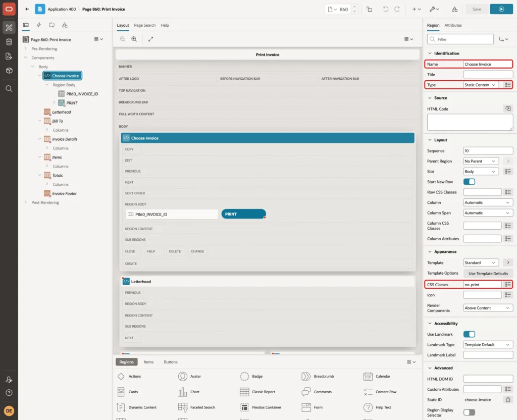
Task: Collapse the Appearance section
Action: click(x=430, y=251)
